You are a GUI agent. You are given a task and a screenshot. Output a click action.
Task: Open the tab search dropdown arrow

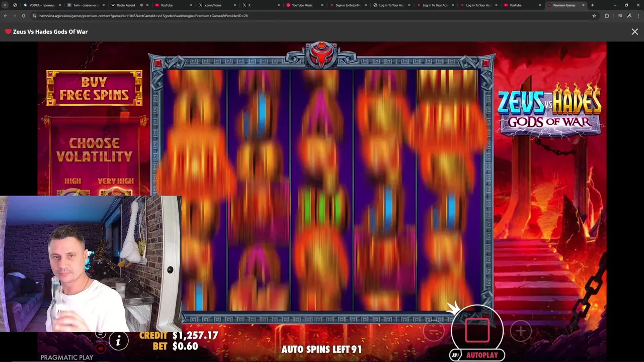click(5, 5)
